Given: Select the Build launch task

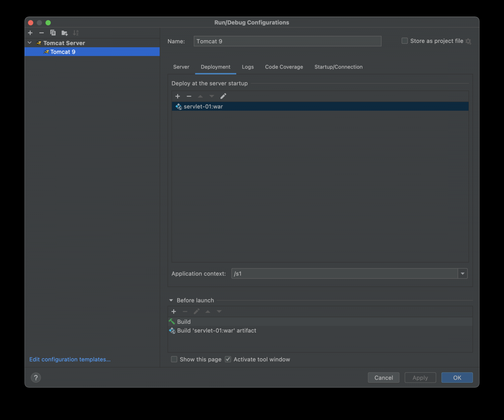Looking at the screenshot, I should point(320,322).
